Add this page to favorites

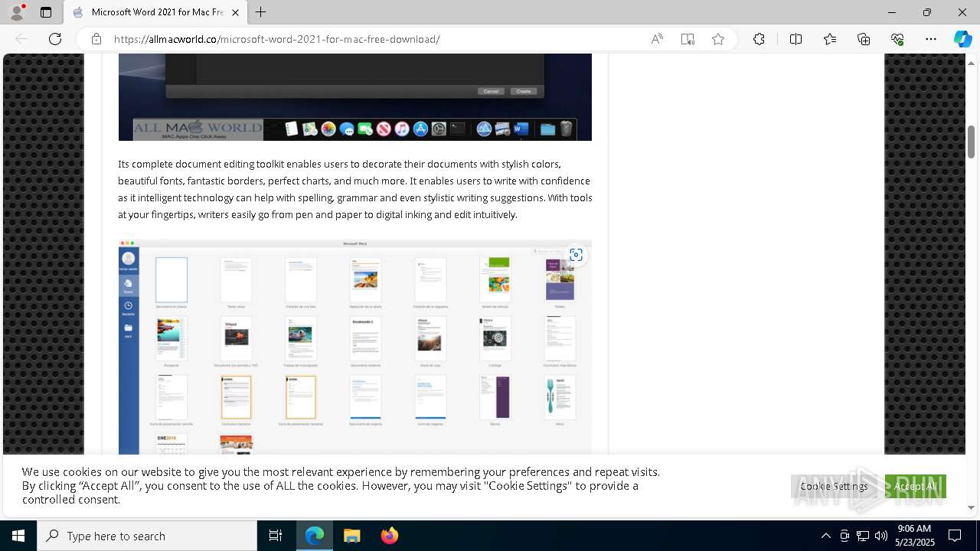[718, 39]
